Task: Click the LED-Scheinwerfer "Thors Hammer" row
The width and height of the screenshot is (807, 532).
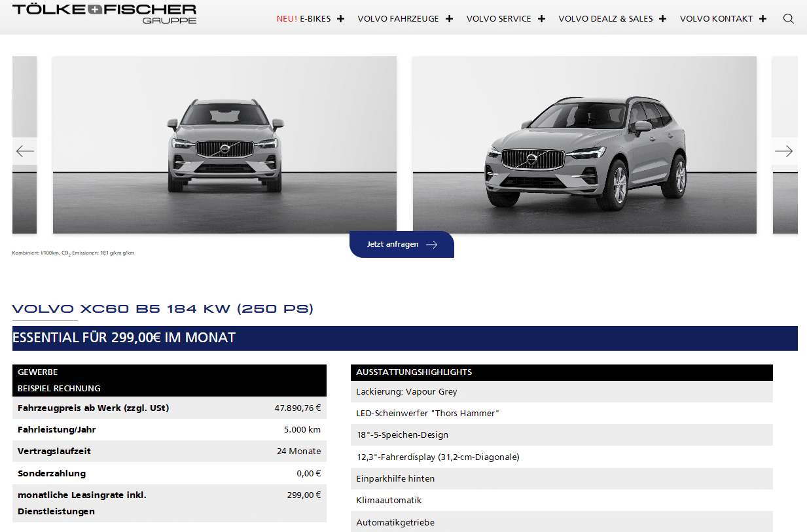Action: (562, 413)
